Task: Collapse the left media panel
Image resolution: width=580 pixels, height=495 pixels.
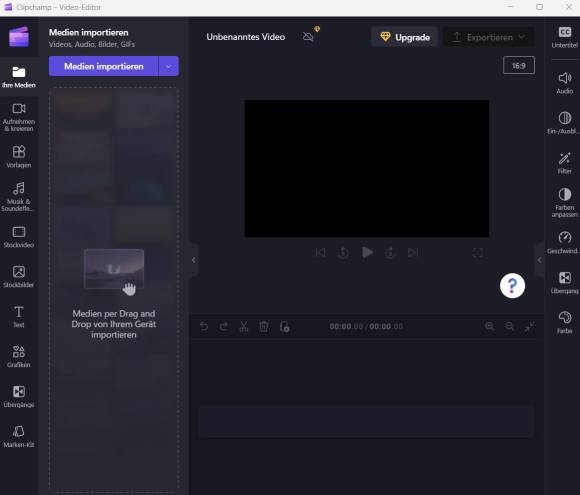Action: coord(193,260)
